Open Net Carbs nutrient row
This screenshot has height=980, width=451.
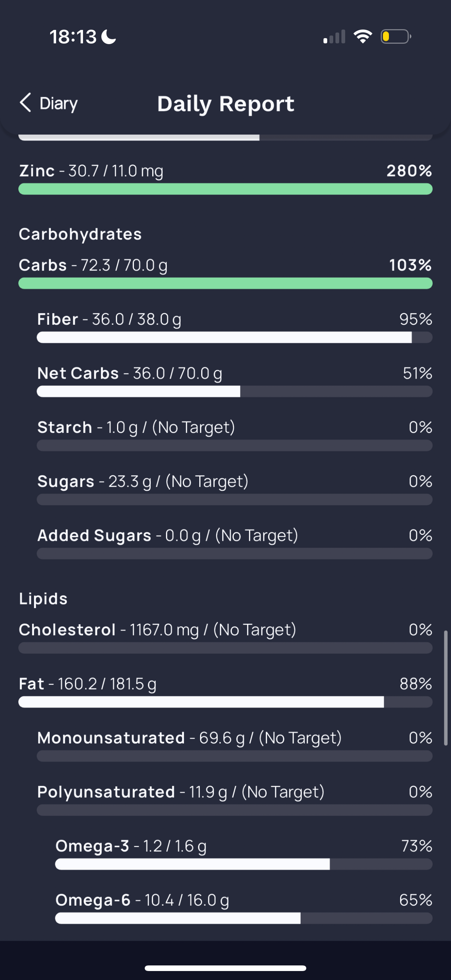tap(129, 373)
